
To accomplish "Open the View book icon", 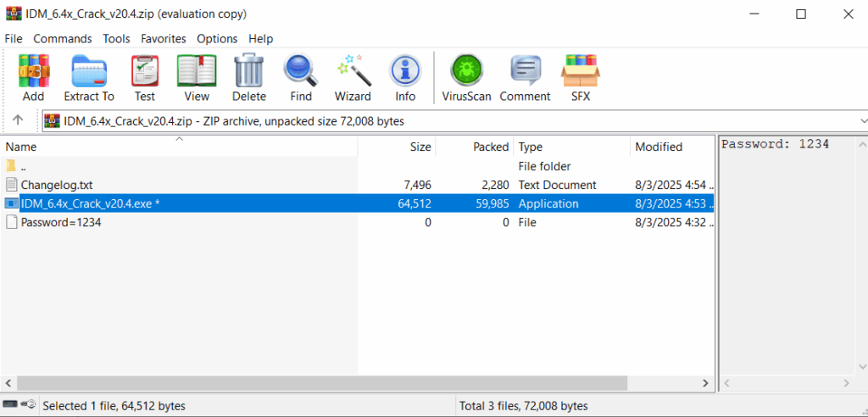I will 197,71.
